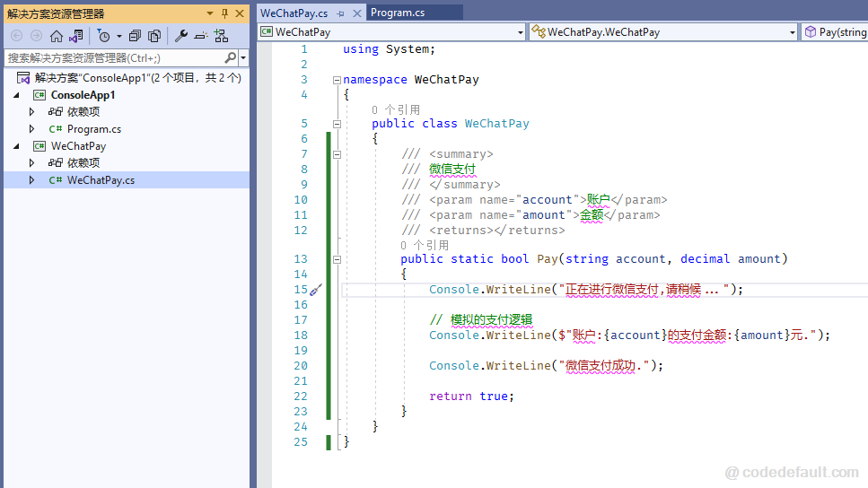Click the dependencies icon under ConsoleApp1
The height and width of the screenshot is (488, 868).
point(55,112)
